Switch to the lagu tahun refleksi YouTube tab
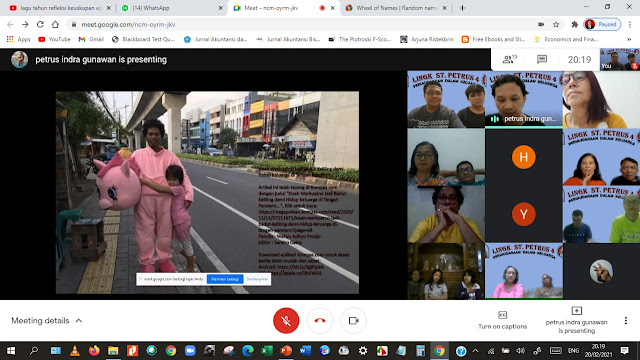The width and height of the screenshot is (640, 360). coord(61,8)
